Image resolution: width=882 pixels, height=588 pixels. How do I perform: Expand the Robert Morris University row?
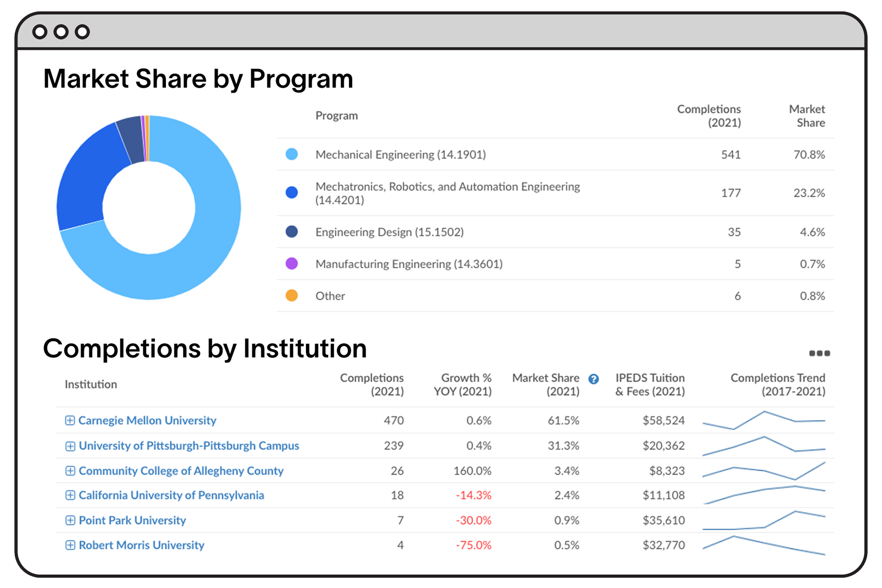[70, 545]
